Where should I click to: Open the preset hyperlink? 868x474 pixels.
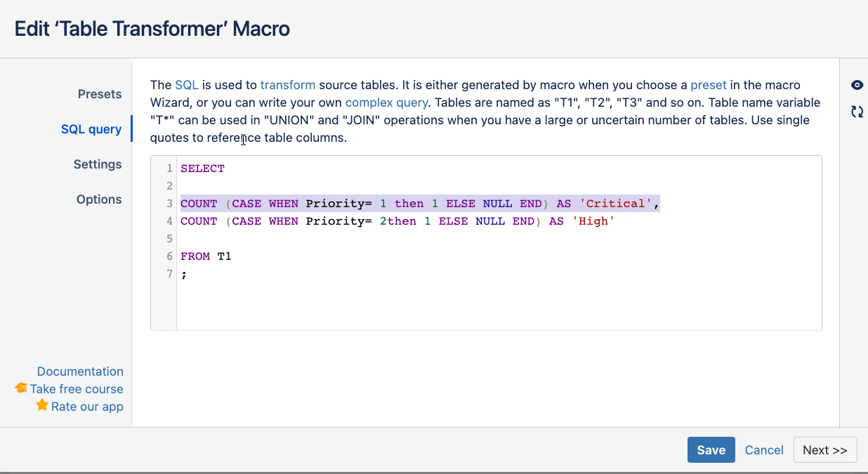709,84
